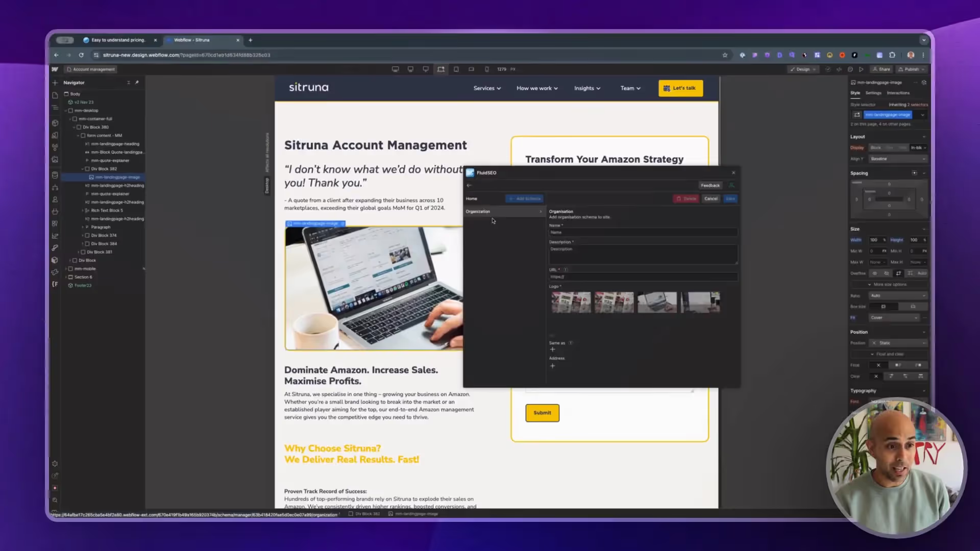Open search at bottom of sidebar
Screen dimensions: 980x551
coord(55,500)
